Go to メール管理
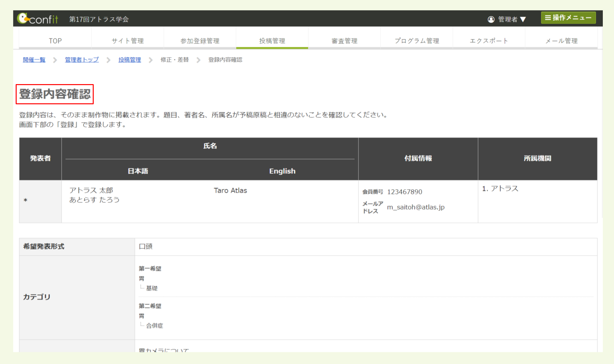The width and height of the screenshot is (614, 364). coord(562,41)
